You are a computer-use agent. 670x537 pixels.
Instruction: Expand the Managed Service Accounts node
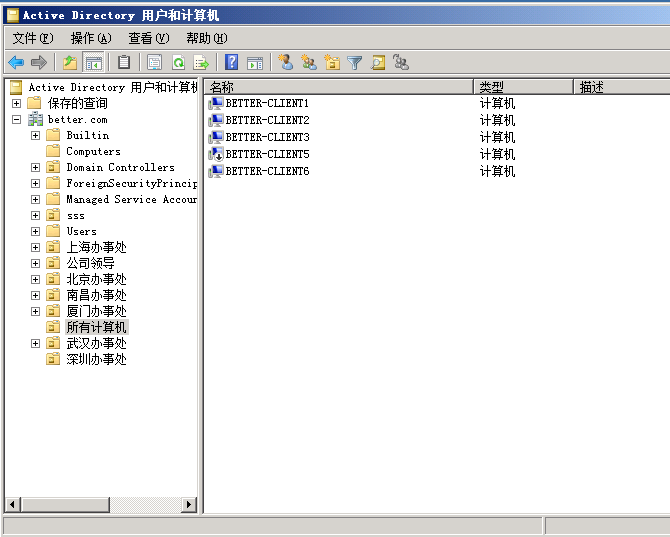(35, 200)
